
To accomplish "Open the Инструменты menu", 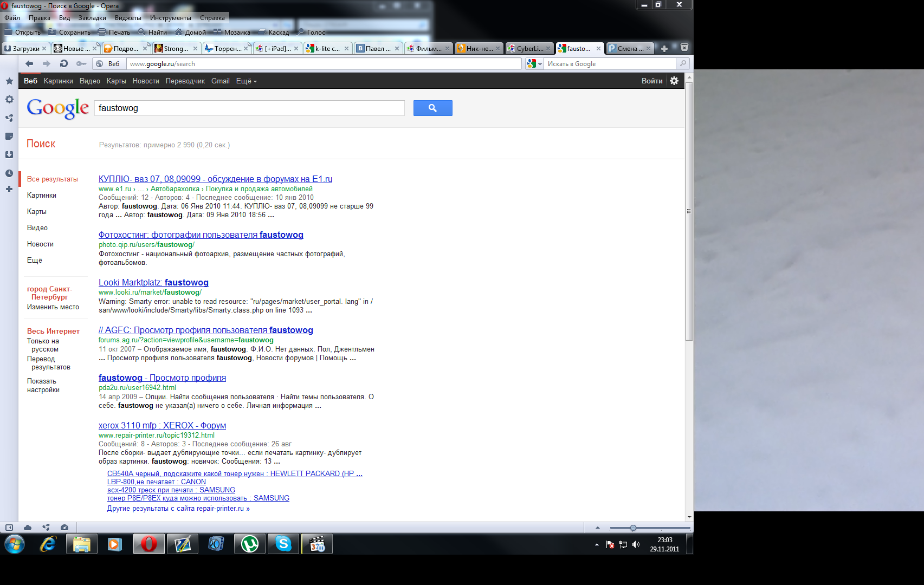I will tap(171, 18).
